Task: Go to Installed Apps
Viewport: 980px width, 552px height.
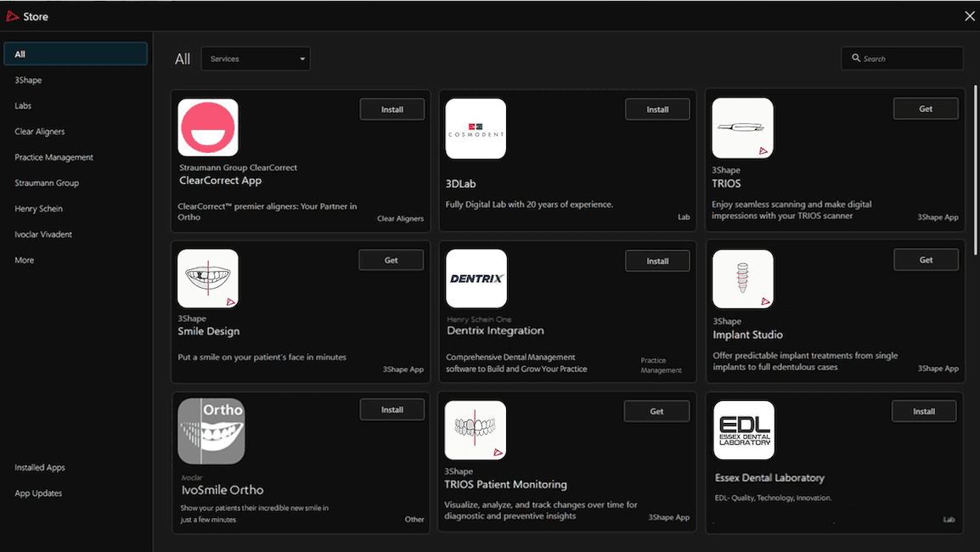Action: [x=40, y=468]
